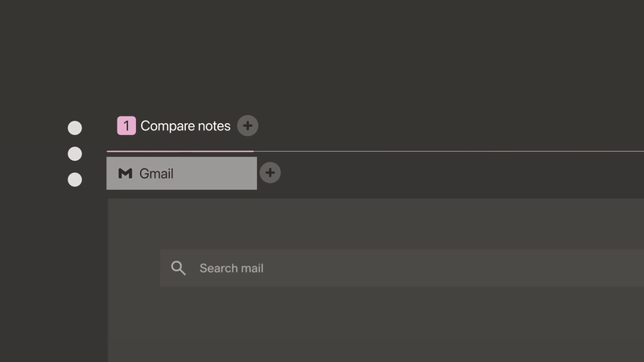Click the magnifying glass search icon

(179, 268)
